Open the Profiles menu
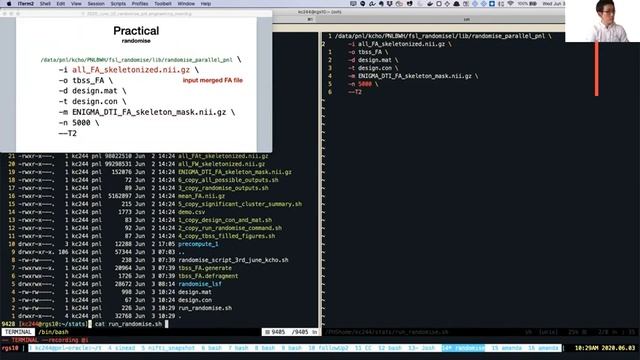Screen dimensions: 640x360 pos(140,4)
